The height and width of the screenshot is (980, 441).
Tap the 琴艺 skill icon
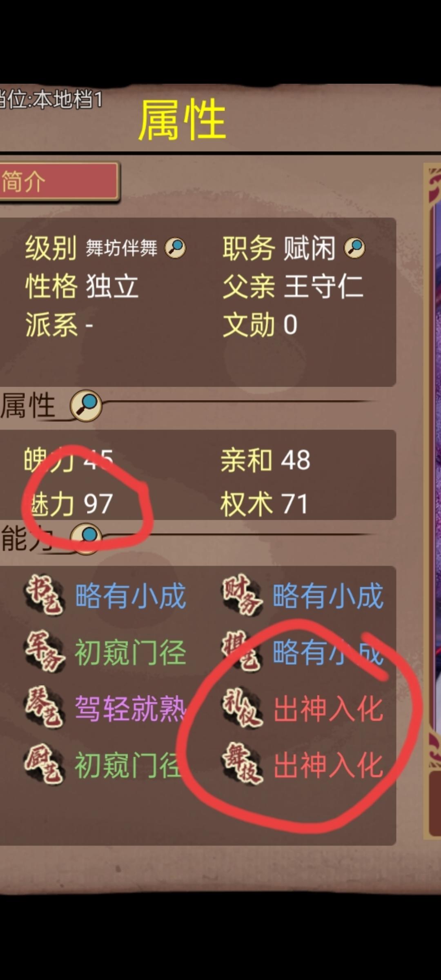[x=44, y=708]
